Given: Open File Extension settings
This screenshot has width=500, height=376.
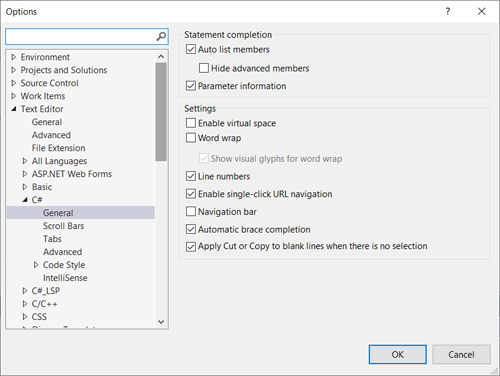Looking at the screenshot, I should [x=59, y=148].
